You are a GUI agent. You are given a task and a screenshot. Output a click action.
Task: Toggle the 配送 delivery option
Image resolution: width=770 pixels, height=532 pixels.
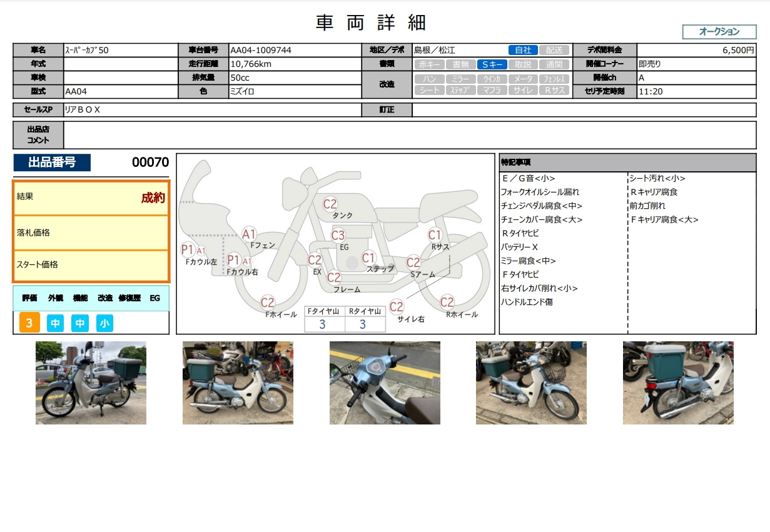(554, 50)
